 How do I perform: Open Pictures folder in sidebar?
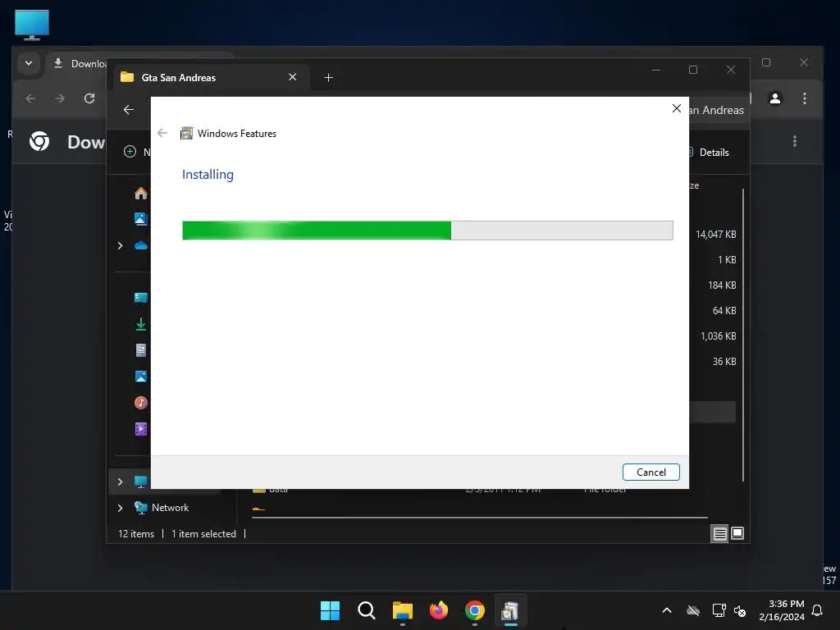(141, 377)
